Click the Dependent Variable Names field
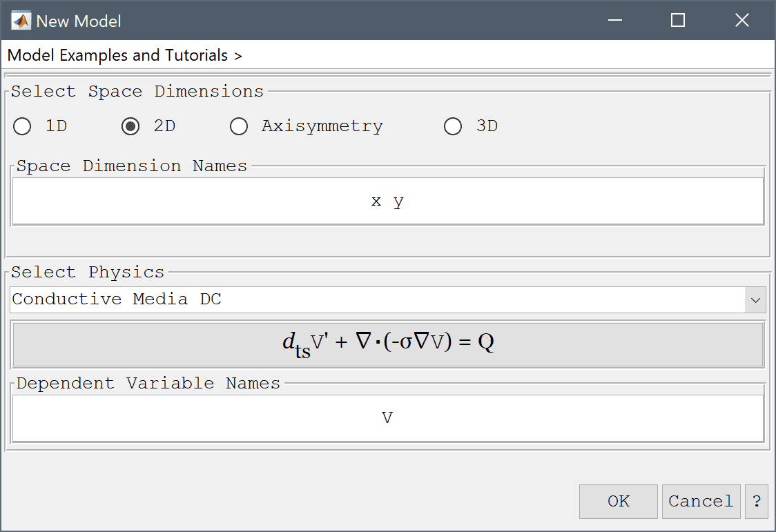 [388, 418]
